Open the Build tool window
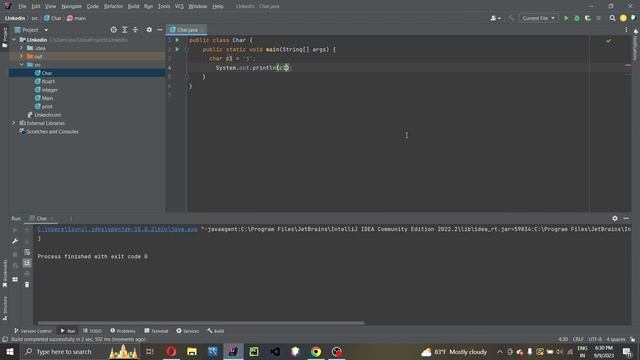Image resolution: width=640 pixels, height=360 pixels. click(216, 331)
